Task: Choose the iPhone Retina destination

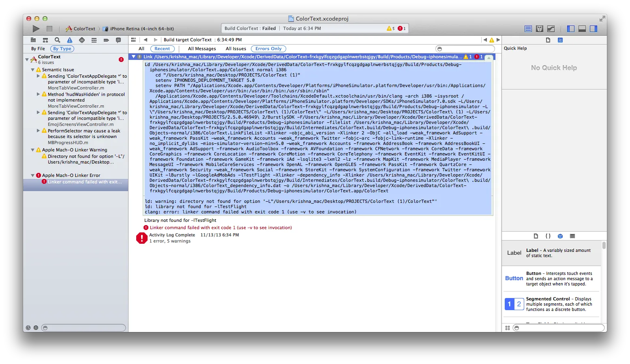Action: click(x=138, y=29)
